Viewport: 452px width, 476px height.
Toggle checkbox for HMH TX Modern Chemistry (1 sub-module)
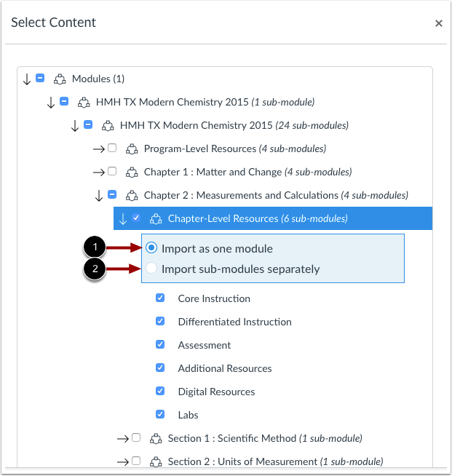[x=64, y=101]
